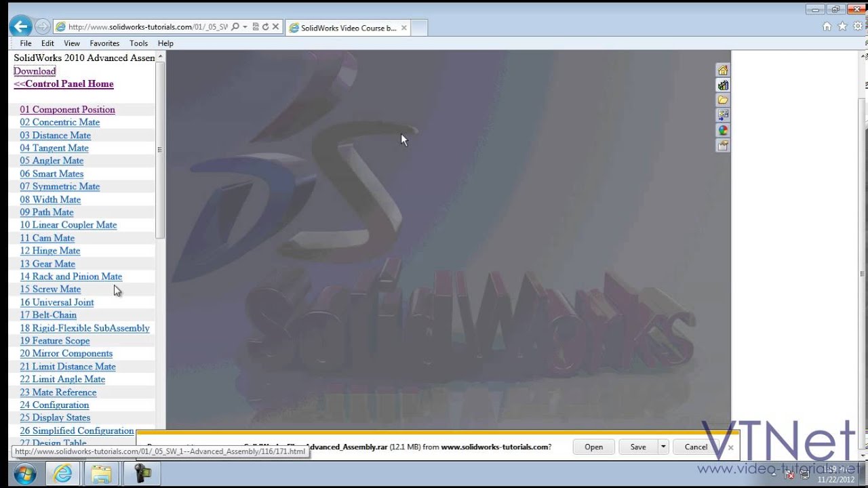Open 01 Component Position lesson

coord(67,109)
